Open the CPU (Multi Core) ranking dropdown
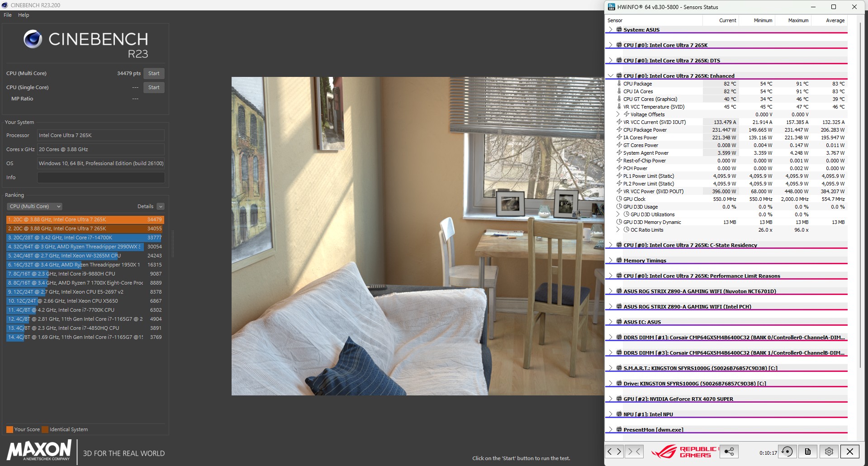 coord(34,206)
